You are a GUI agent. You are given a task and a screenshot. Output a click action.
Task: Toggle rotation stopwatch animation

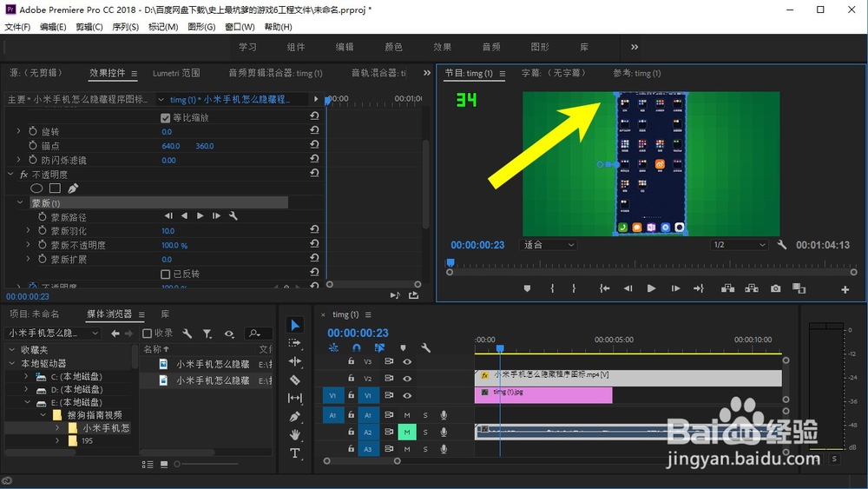click(x=33, y=131)
